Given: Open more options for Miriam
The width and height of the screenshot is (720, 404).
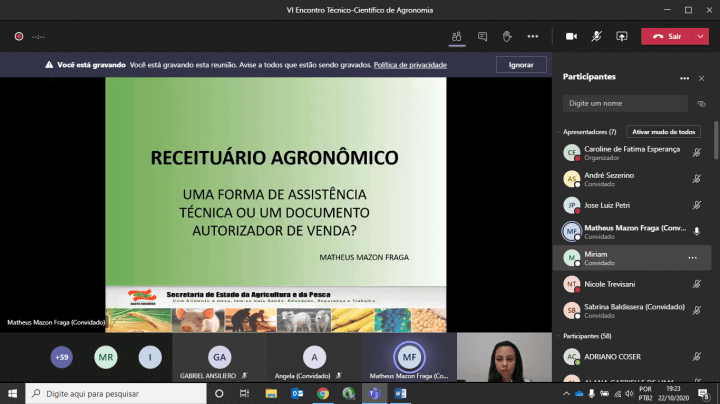Looking at the screenshot, I should coord(692,257).
